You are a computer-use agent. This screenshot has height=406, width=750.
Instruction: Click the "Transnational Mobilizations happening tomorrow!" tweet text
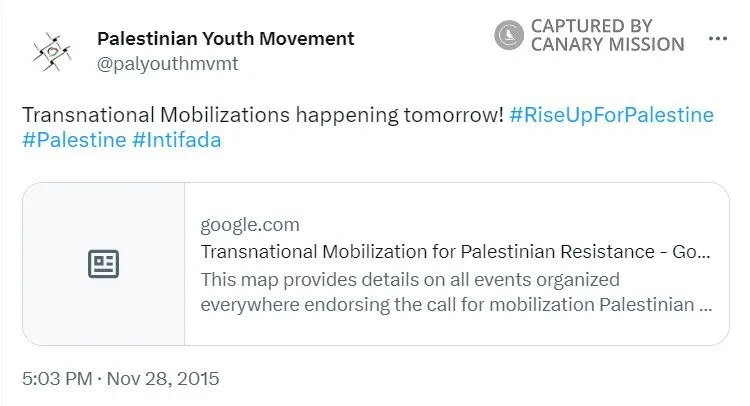click(263, 115)
